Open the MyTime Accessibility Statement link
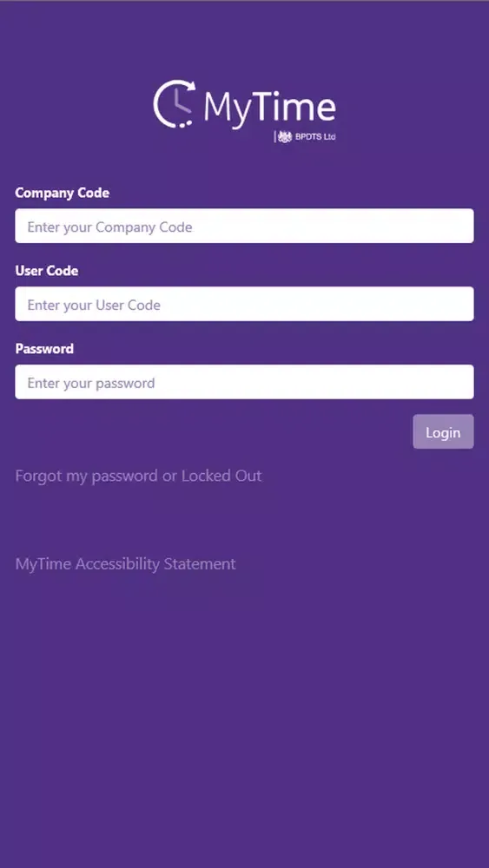Viewport: 489px width, 868px height. click(125, 564)
